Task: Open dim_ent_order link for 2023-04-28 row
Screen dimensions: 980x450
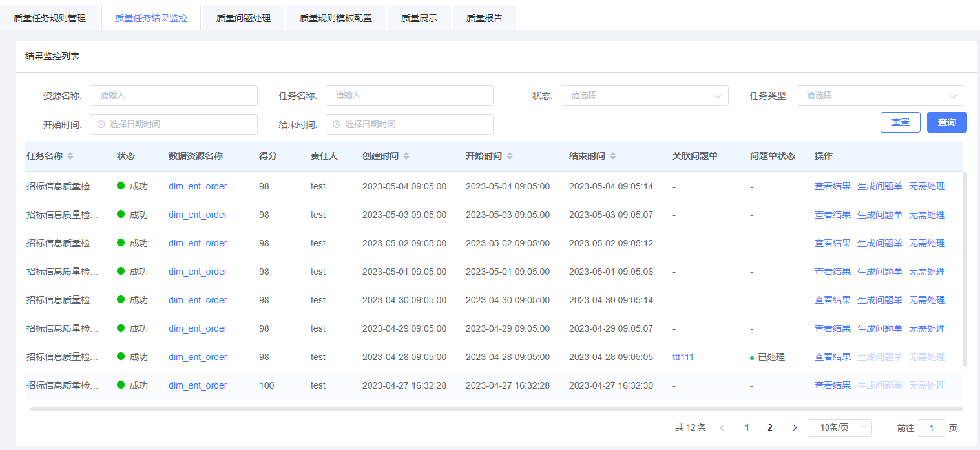Action: click(x=198, y=357)
